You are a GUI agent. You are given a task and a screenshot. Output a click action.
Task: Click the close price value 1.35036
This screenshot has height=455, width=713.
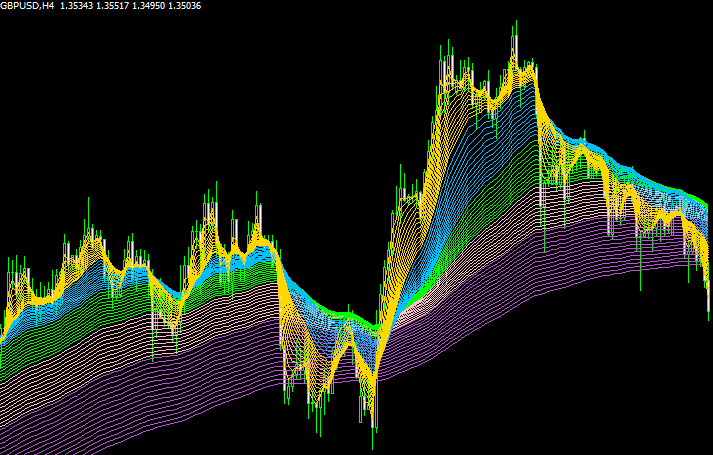pyautogui.click(x=184, y=6)
